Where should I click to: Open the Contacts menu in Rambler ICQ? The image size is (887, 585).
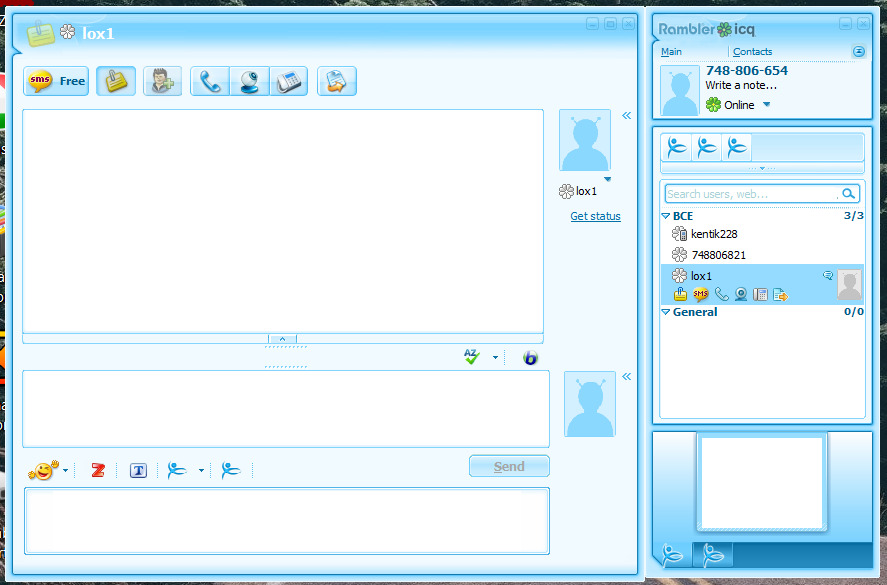(752, 51)
